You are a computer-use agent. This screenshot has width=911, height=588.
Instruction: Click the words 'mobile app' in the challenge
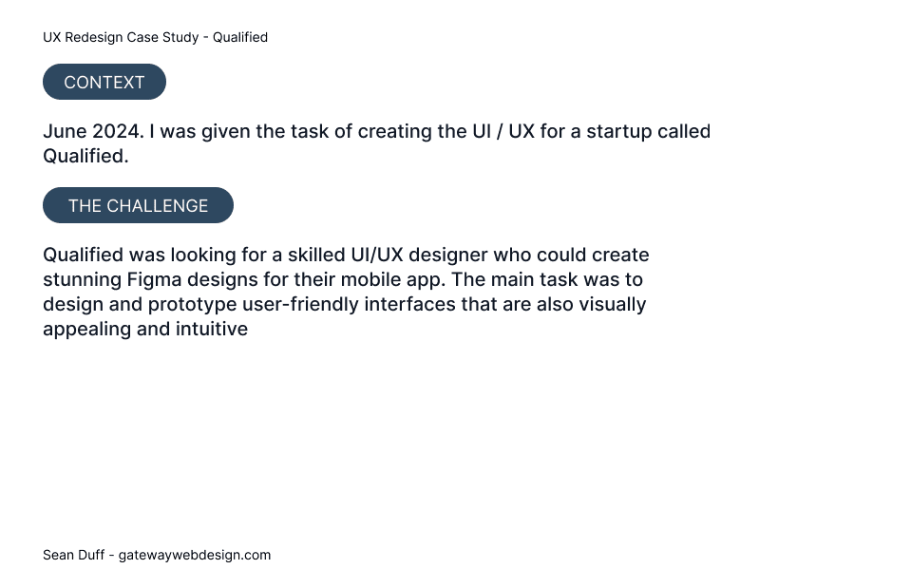(x=392, y=280)
